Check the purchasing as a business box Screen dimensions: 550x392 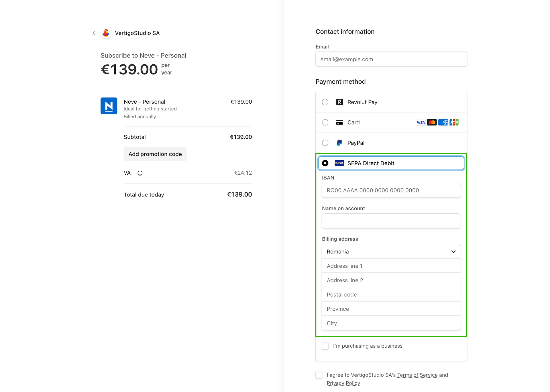coord(325,346)
